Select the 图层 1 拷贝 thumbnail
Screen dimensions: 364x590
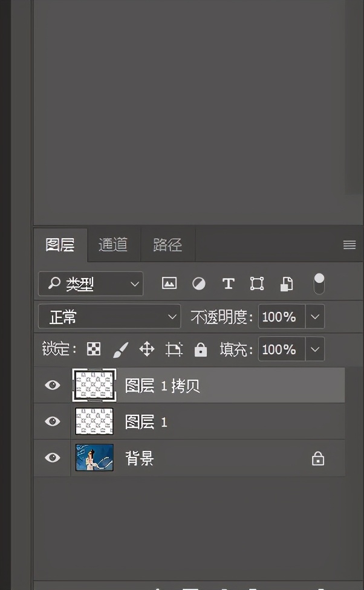pyautogui.click(x=94, y=385)
